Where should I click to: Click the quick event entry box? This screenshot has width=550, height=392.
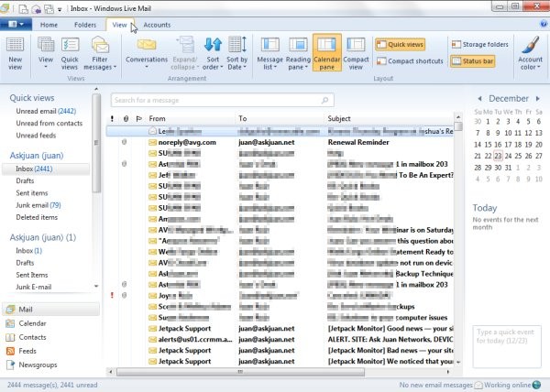click(x=507, y=346)
